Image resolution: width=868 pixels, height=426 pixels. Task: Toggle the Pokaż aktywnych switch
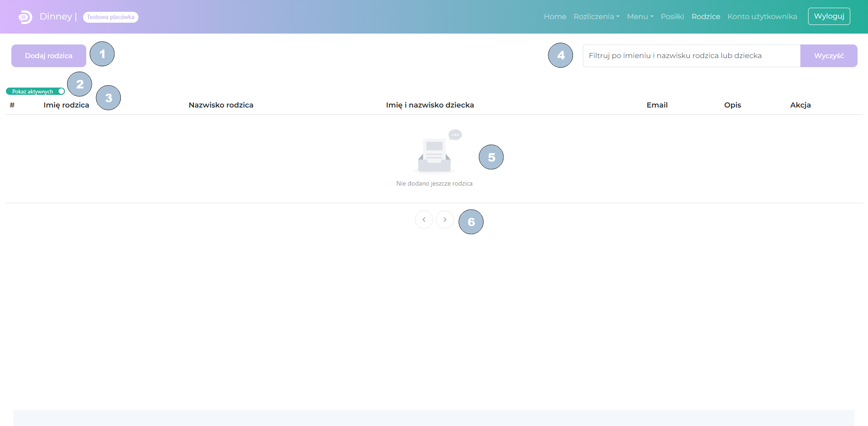[61, 92]
